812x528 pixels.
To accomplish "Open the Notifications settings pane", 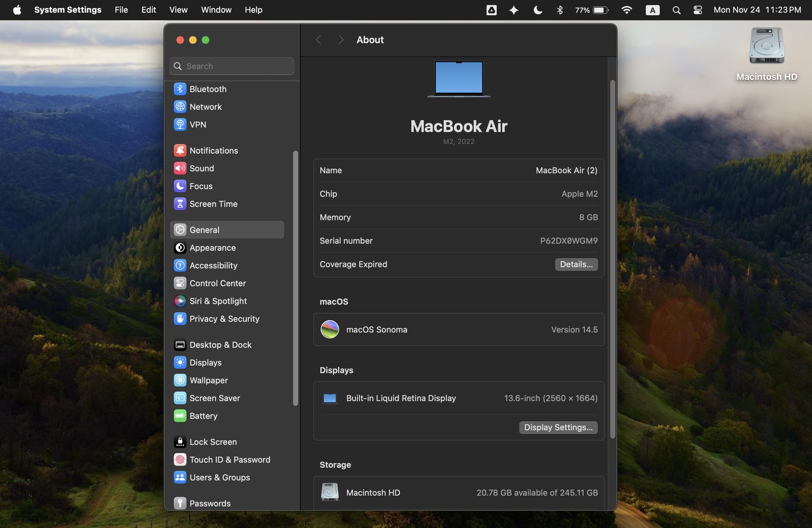I will (214, 151).
